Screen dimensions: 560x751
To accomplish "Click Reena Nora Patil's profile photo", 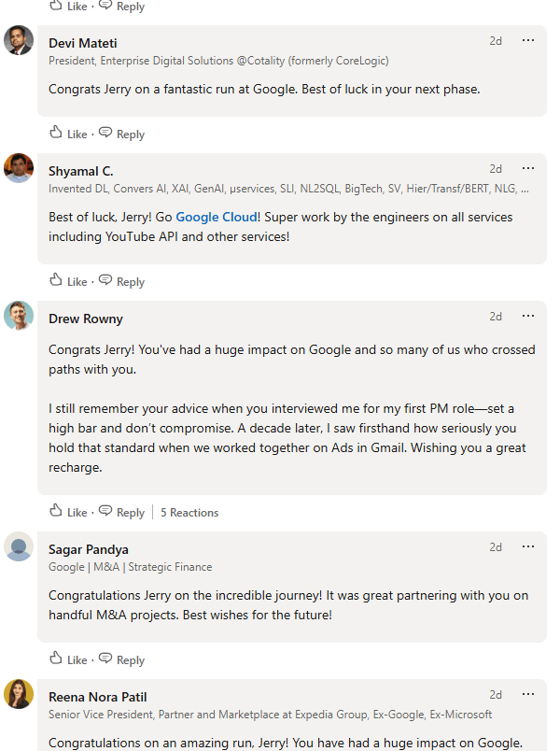I will tap(19, 694).
